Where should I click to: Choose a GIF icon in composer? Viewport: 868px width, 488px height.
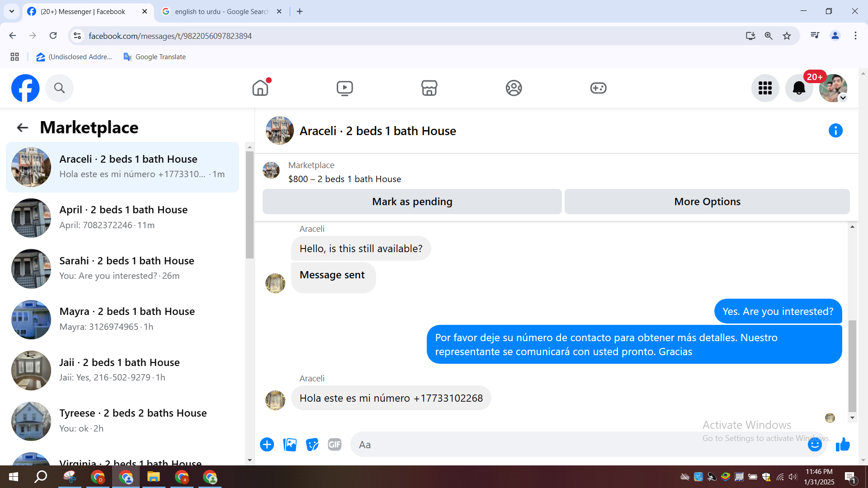coord(335,445)
